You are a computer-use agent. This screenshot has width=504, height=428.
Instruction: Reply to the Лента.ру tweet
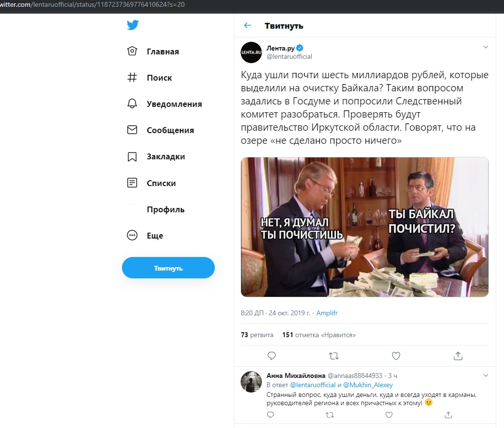point(272,356)
